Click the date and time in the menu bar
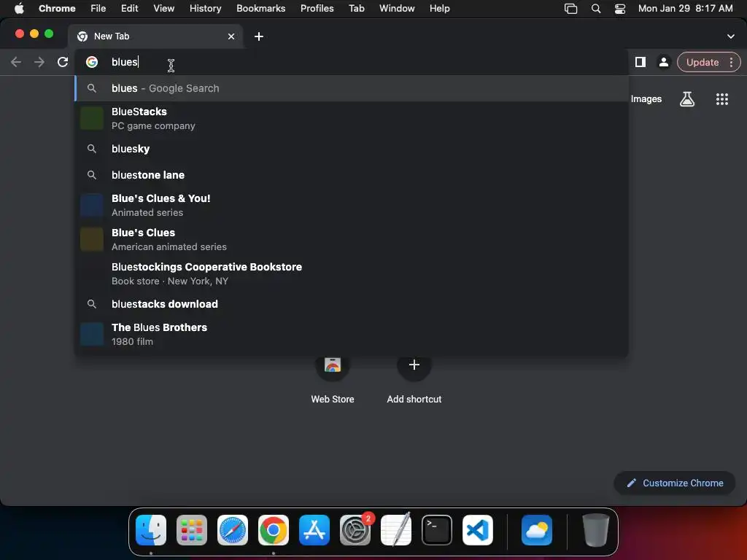Viewport: 747px width, 560px height. point(685,8)
